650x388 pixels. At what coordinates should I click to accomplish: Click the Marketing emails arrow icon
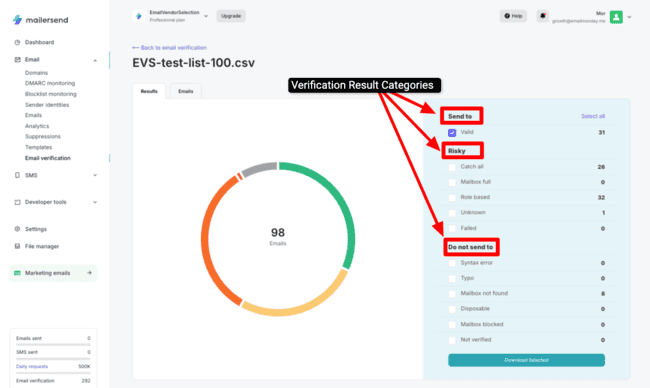click(x=89, y=273)
